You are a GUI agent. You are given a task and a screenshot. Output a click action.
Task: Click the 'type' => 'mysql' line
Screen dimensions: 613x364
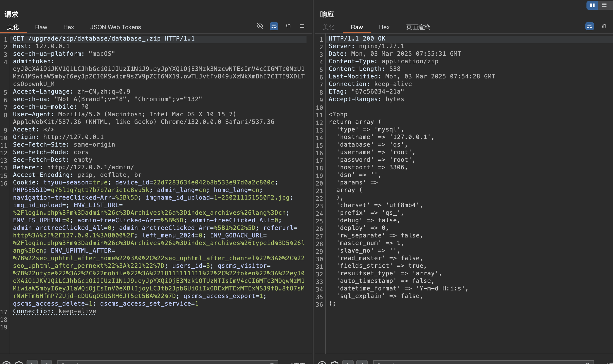coord(370,130)
